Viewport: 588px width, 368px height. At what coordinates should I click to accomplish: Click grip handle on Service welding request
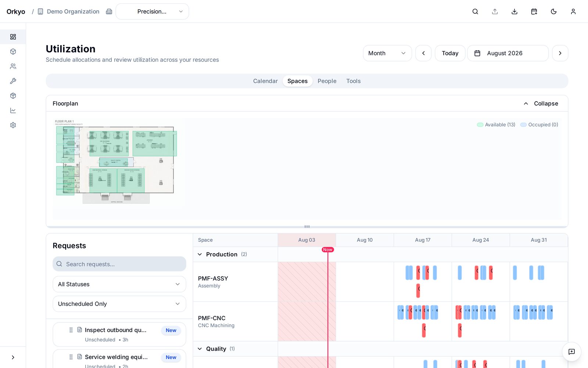click(71, 357)
